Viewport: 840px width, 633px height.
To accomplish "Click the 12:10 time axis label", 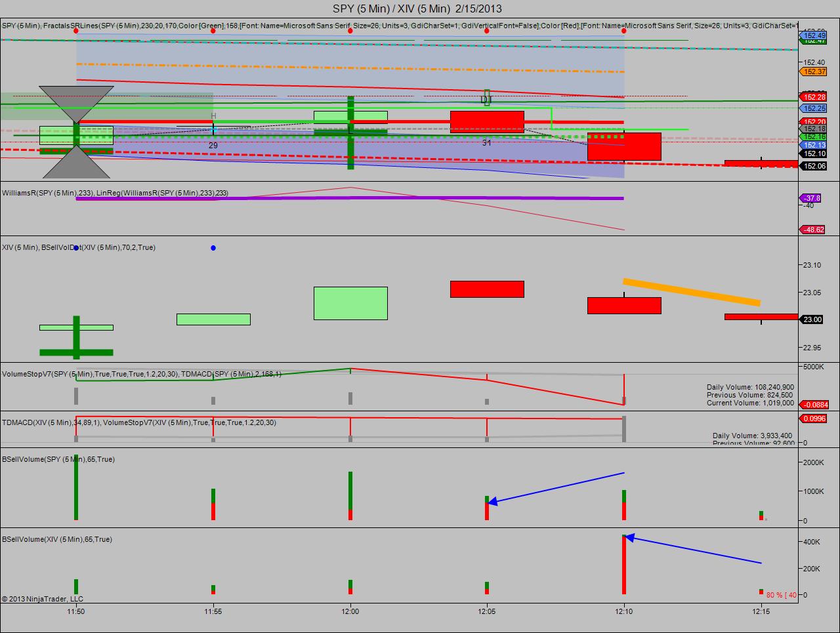I will pyautogui.click(x=624, y=611).
